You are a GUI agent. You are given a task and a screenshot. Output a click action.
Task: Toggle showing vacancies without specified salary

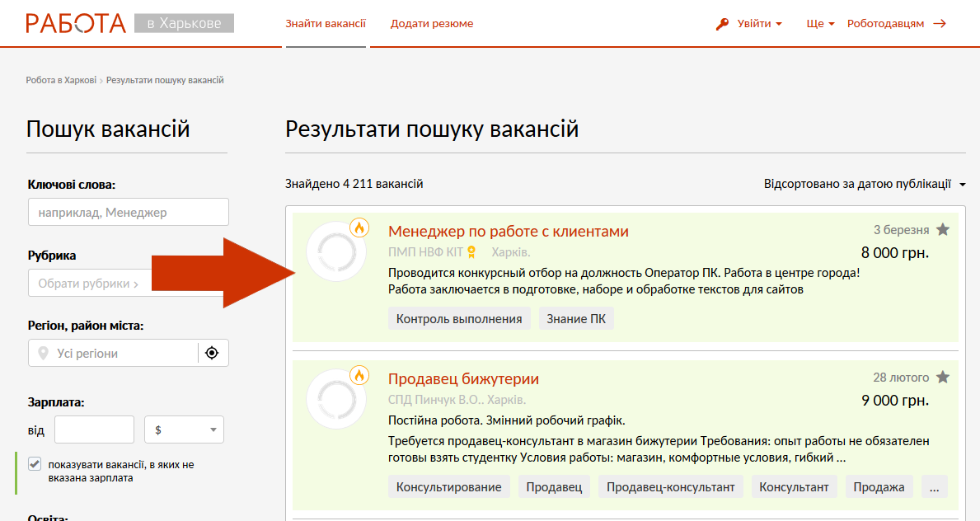click(35, 464)
